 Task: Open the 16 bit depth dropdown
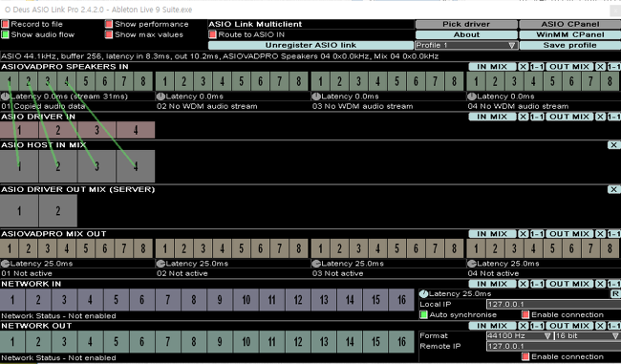(x=588, y=336)
